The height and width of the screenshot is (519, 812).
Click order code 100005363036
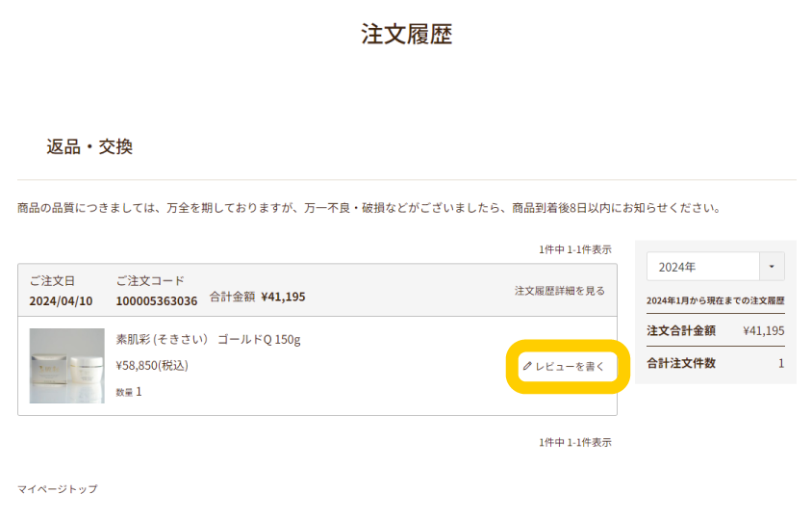(157, 300)
